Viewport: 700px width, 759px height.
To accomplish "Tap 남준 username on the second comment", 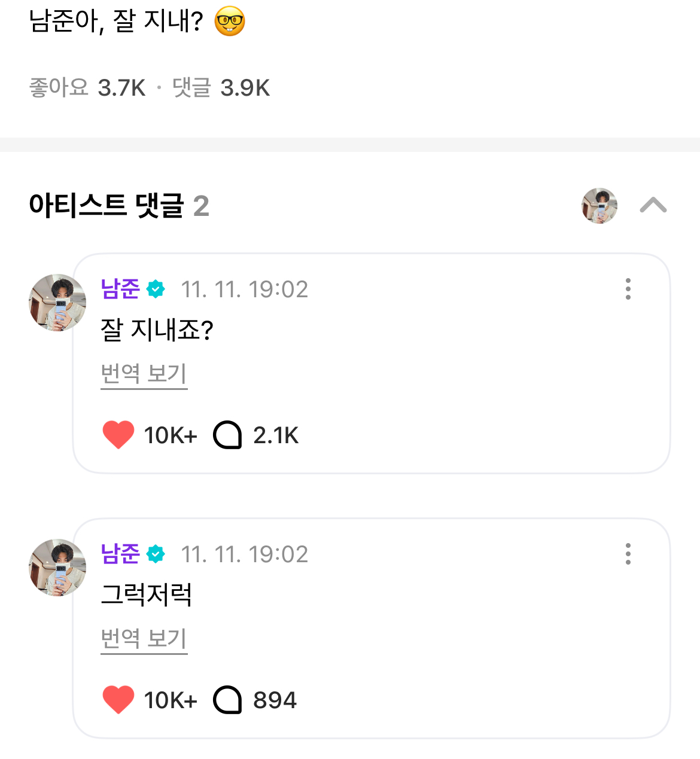I will coord(120,554).
